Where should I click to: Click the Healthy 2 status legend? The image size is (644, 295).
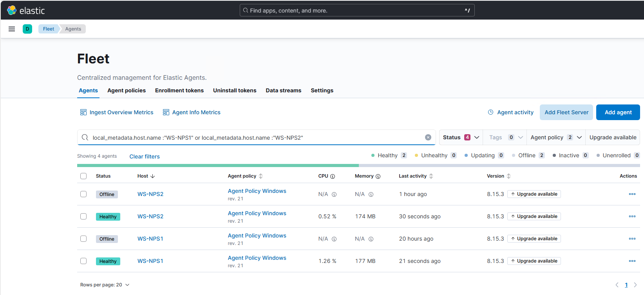coord(389,155)
